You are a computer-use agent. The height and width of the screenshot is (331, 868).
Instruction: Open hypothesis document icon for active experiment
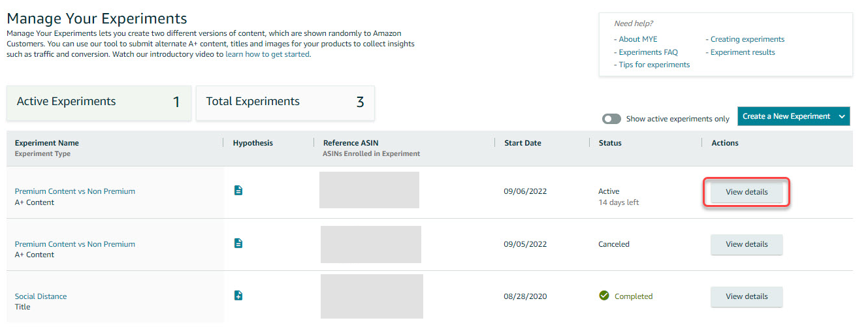click(x=238, y=191)
